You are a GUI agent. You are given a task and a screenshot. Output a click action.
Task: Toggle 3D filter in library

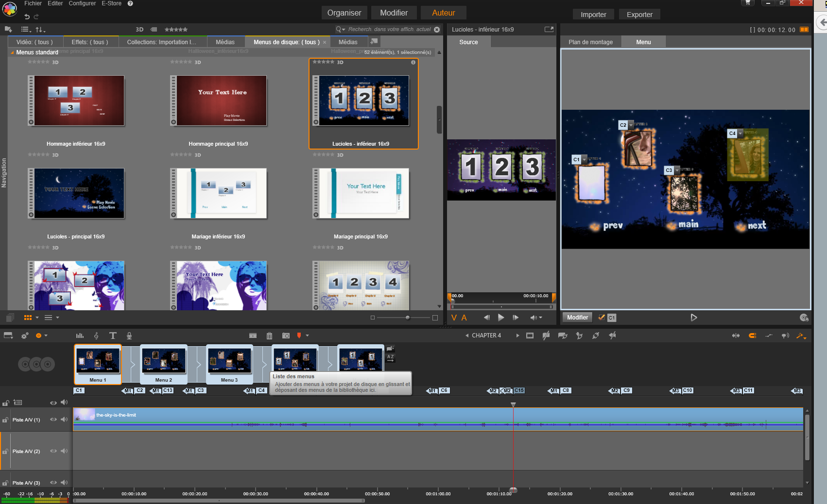point(139,30)
